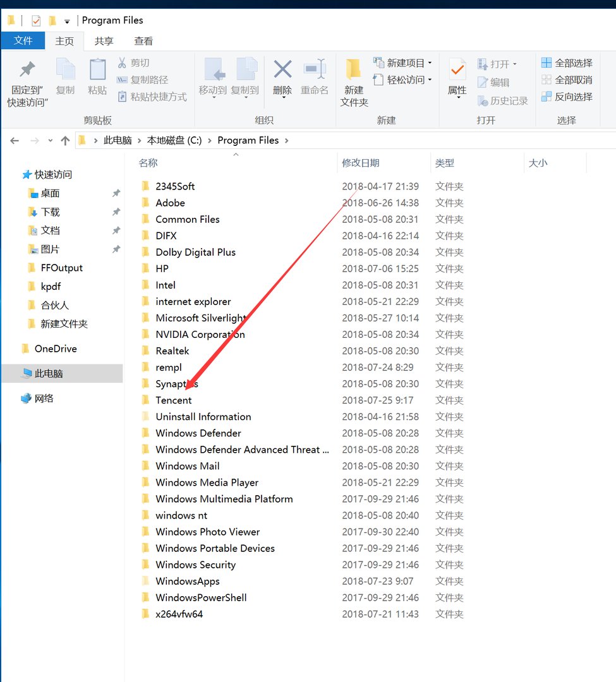Image resolution: width=616 pixels, height=682 pixels.
Task: Click Select All in ribbon
Action: coord(567,63)
